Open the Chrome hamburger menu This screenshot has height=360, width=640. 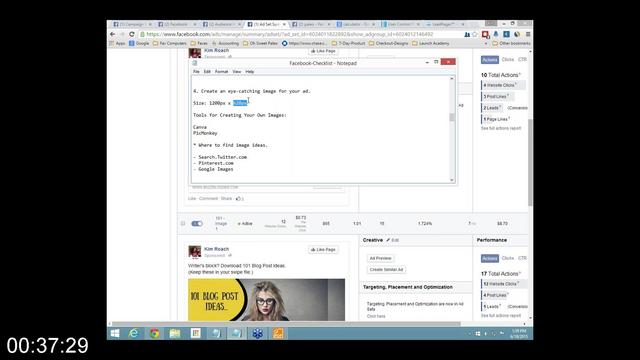pos(528,34)
